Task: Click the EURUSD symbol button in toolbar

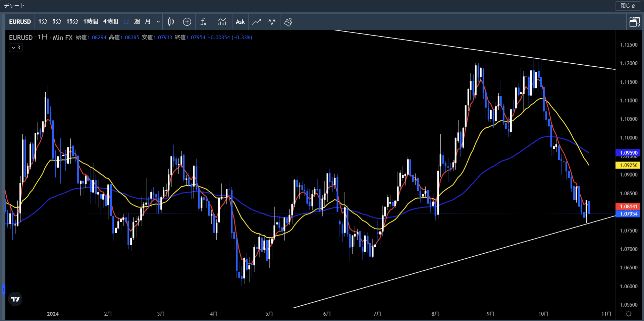Action: (x=20, y=22)
